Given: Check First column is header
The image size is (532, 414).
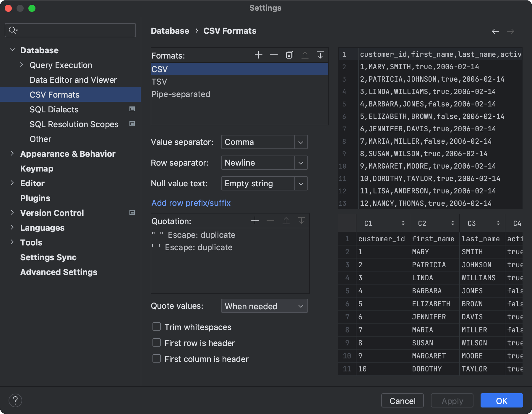Looking at the screenshot, I should tap(157, 358).
